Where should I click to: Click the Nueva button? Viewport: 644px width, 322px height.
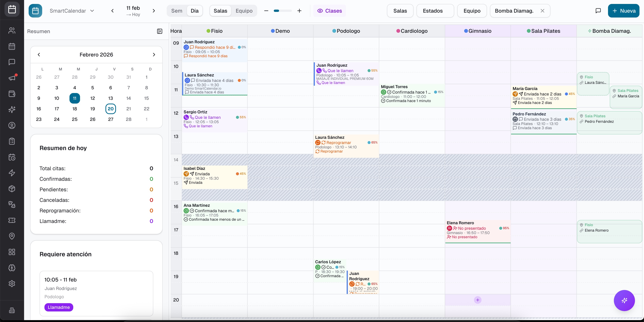click(x=623, y=11)
